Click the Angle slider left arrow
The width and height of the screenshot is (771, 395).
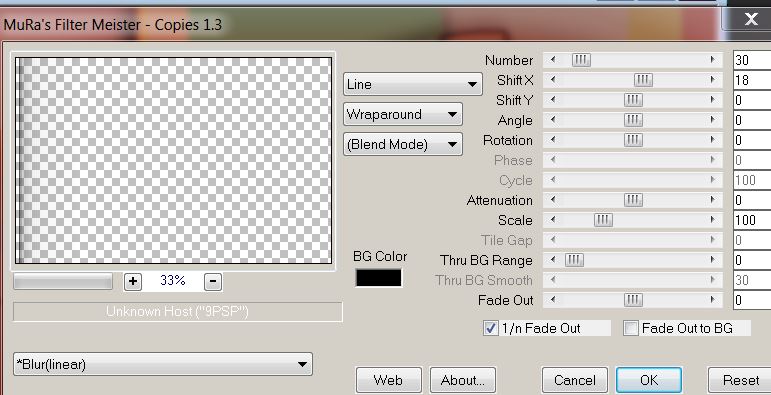(553, 120)
